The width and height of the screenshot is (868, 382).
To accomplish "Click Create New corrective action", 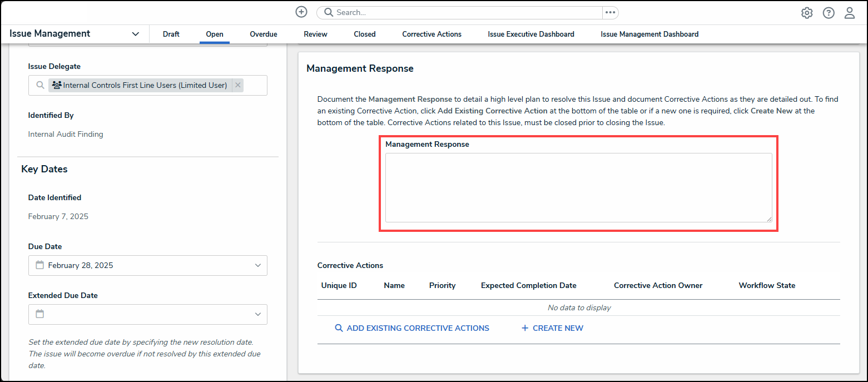I will 552,328.
